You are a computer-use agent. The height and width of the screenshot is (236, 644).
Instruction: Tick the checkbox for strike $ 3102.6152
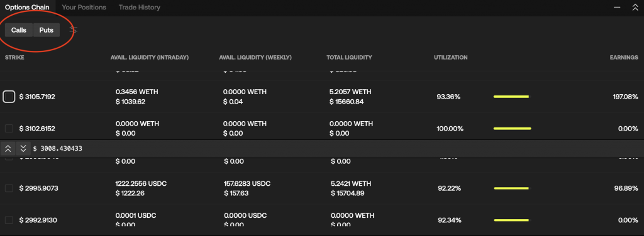9,129
